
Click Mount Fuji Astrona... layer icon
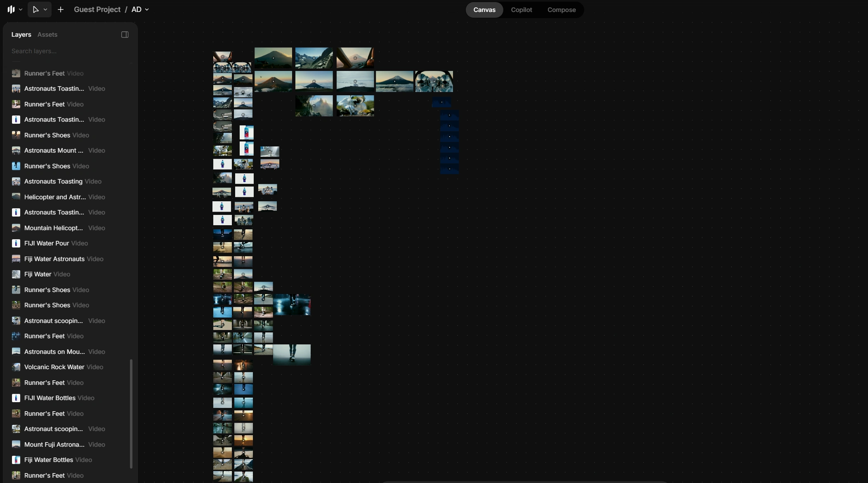[x=16, y=445]
